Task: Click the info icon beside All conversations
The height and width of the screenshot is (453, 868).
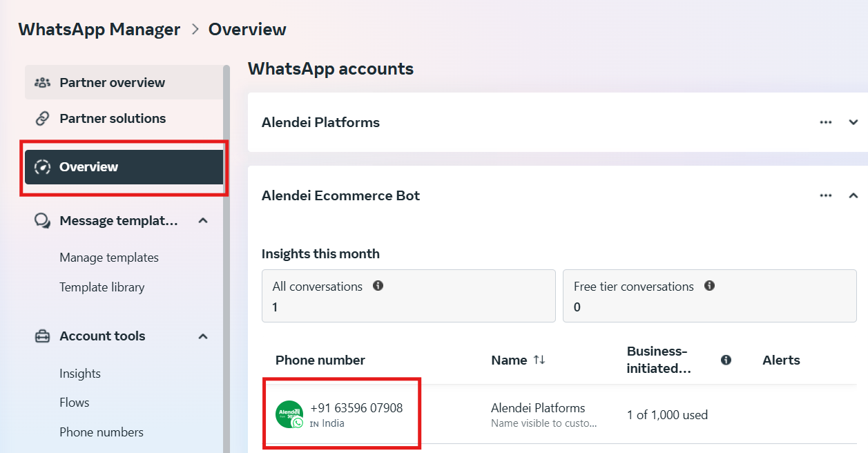Action: click(x=378, y=286)
